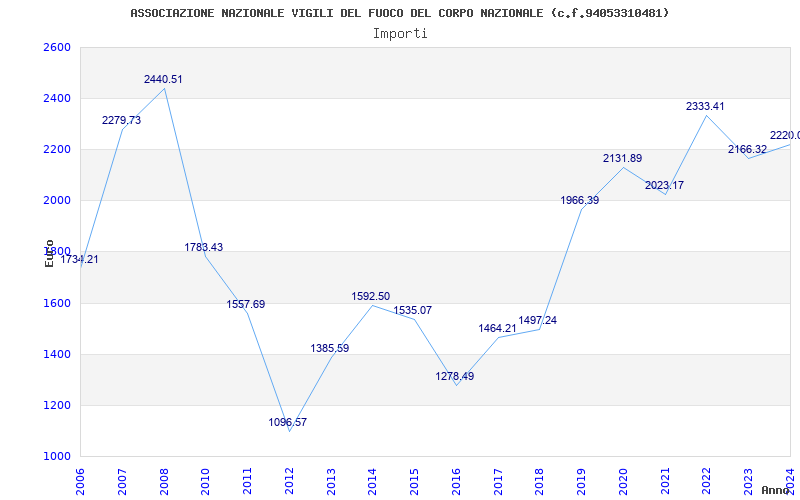This screenshot has width=800, height=500.
Task: Click the Anno x-axis title
Action: (776, 490)
